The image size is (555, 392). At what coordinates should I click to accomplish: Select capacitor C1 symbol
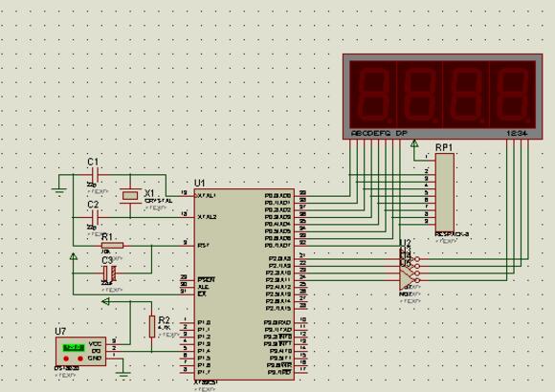[96, 174]
